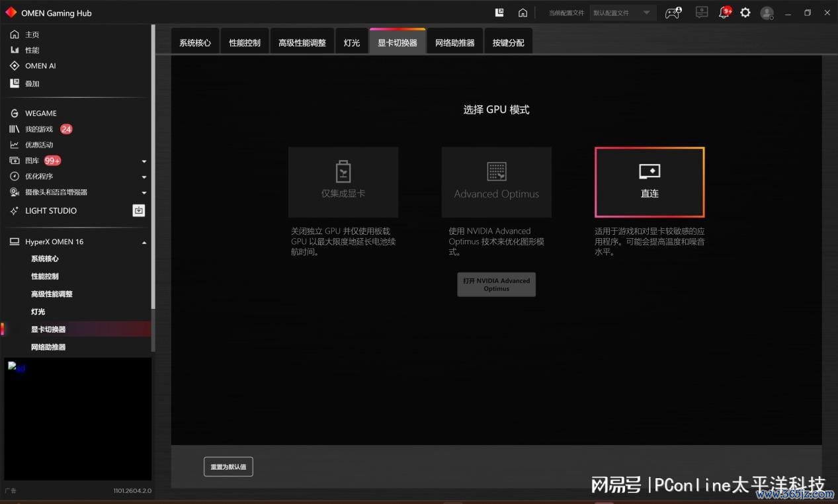Select the 仅集成显卡 GPU mode card

pos(343,183)
